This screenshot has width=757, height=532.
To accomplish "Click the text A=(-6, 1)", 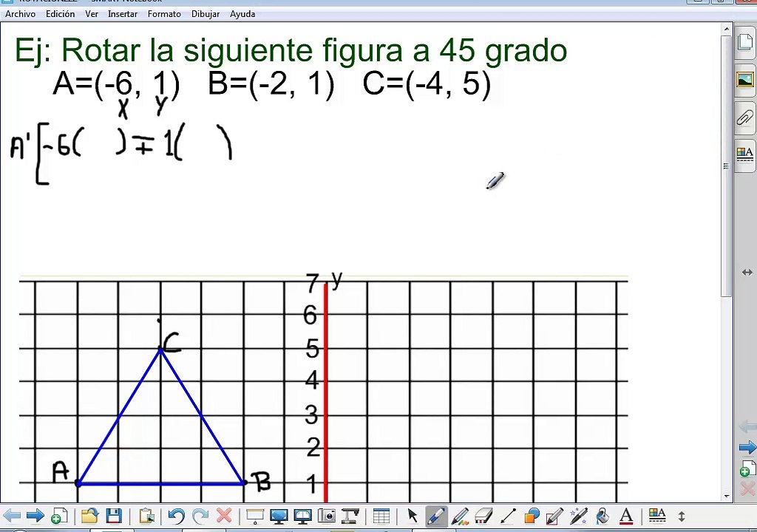I will click(x=116, y=84).
